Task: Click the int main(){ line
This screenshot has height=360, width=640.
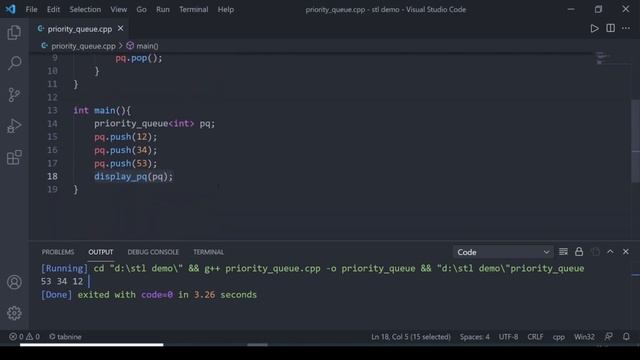Action: [102, 110]
